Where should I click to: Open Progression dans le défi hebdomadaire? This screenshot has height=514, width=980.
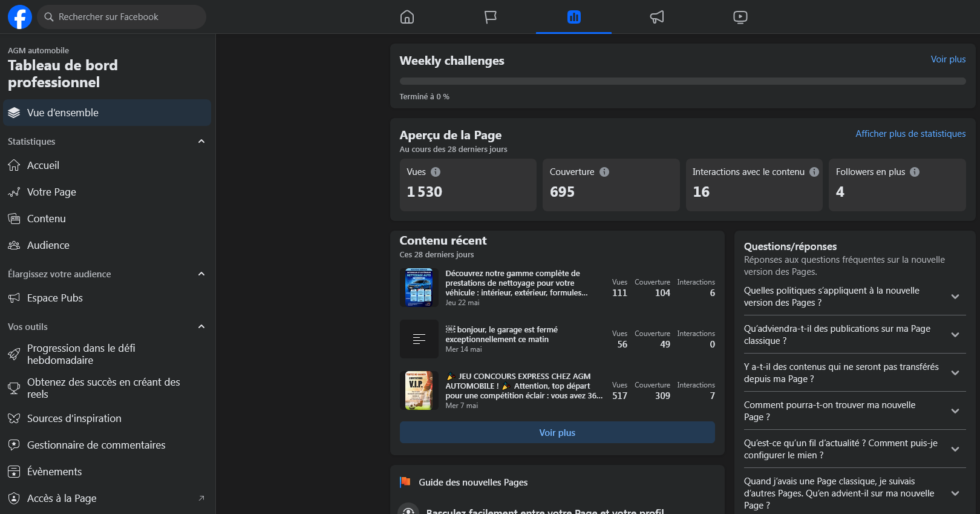click(107, 354)
